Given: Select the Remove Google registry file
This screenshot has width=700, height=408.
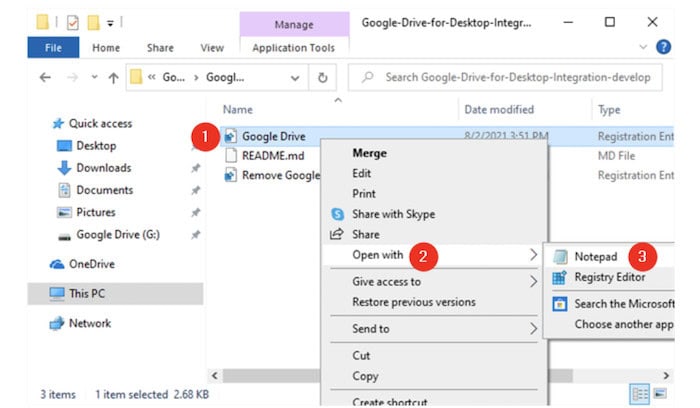Looking at the screenshot, I should click(281, 175).
